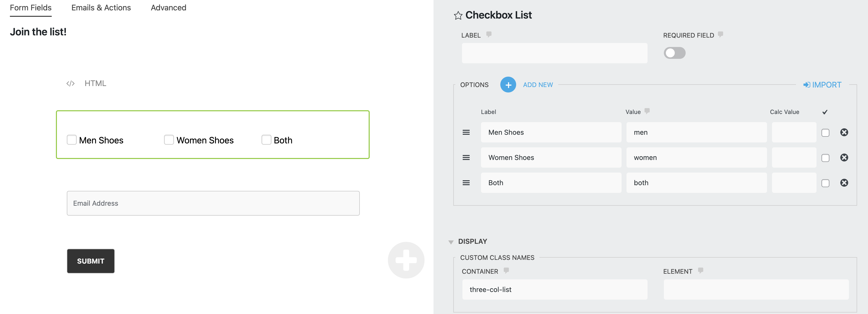Viewport: 868px width, 314px height.
Task: Enable the Required Field toggle
Action: point(674,53)
